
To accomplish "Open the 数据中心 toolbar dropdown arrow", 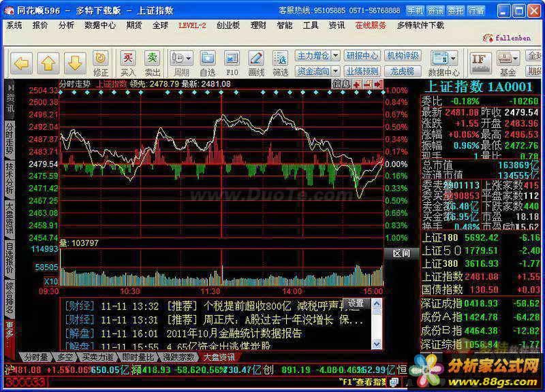I will [x=453, y=59].
